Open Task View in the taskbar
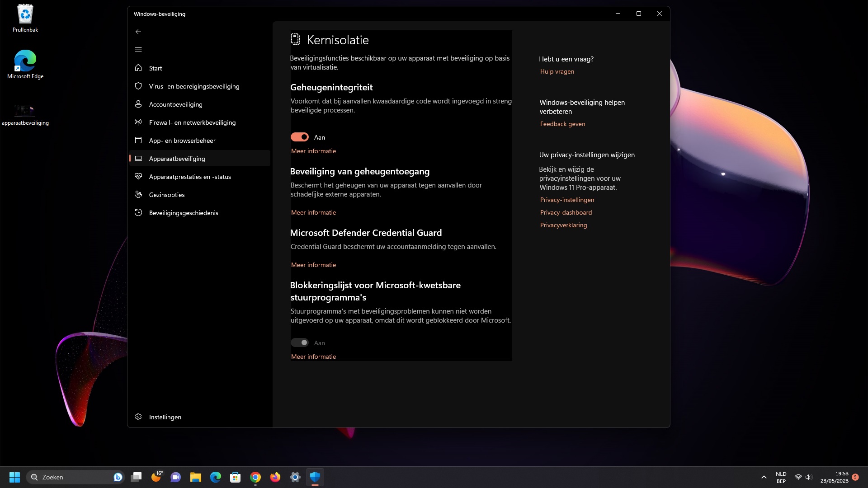Viewport: 868px width, 488px height. (136, 477)
